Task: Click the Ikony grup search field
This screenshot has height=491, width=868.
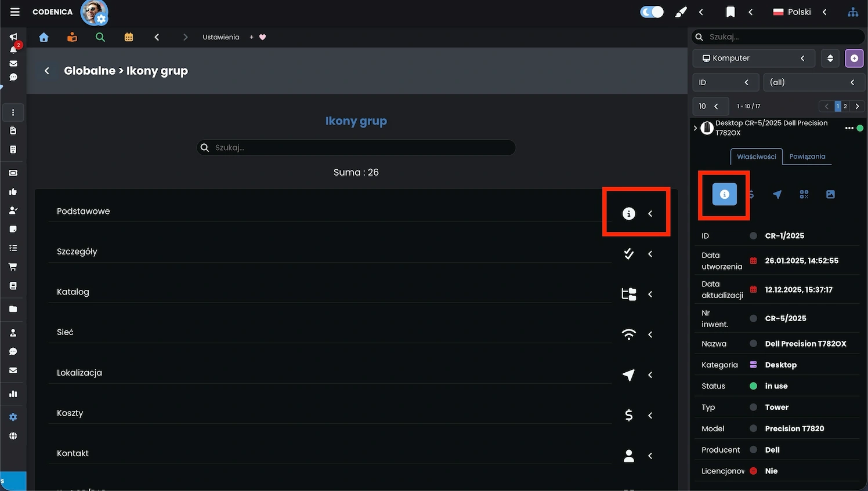Action: (356, 148)
